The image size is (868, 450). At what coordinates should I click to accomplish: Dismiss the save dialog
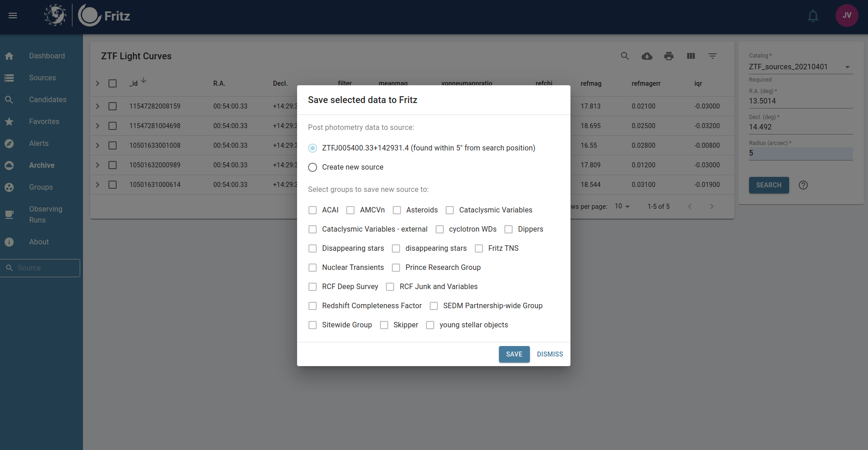click(x=550, y=354)
